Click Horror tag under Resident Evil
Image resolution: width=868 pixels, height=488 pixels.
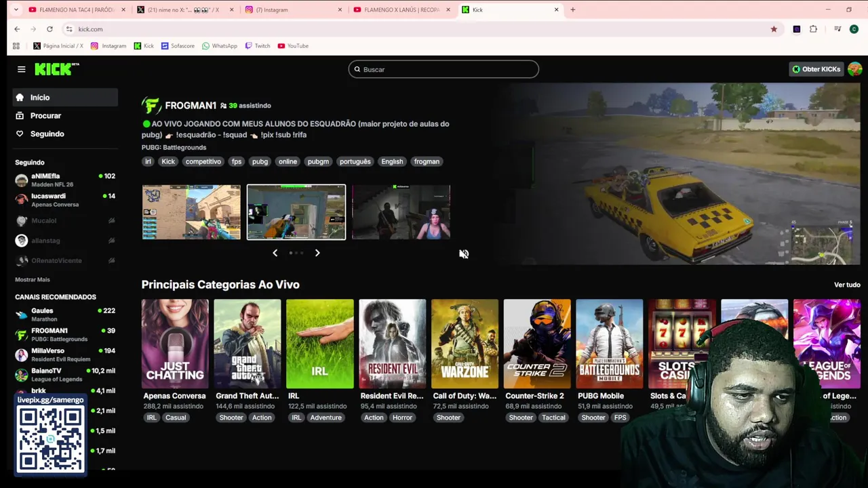click(x=402, y=418)
